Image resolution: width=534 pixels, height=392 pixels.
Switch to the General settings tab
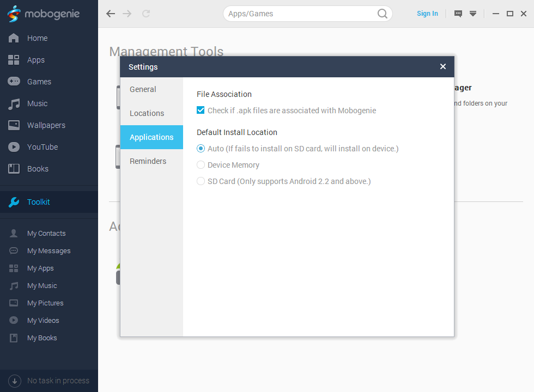[x=143, y=89]
